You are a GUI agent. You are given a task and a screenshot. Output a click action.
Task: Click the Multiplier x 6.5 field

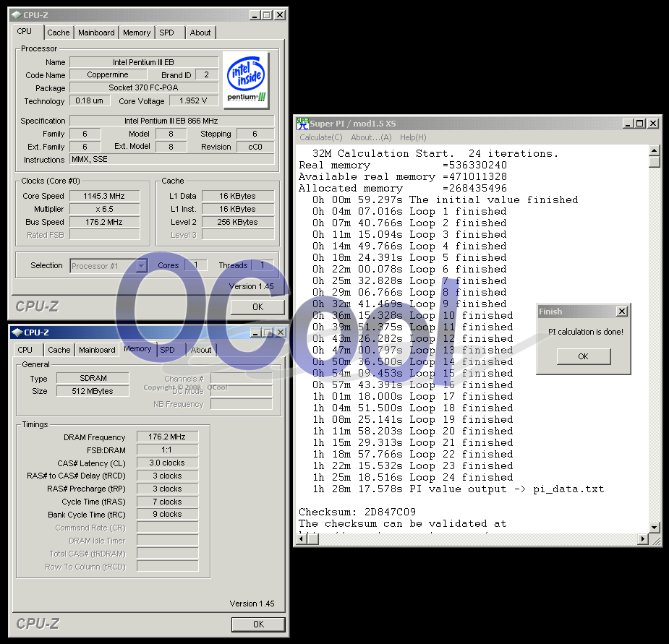point(105,209)
